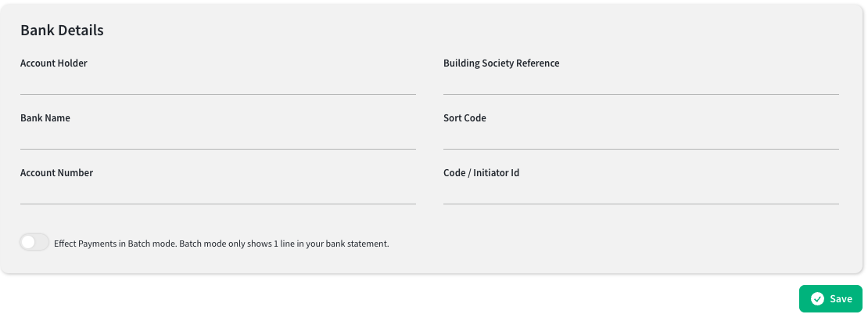
Task: Click the white knob of batch toggle
Action: (28, 242)
